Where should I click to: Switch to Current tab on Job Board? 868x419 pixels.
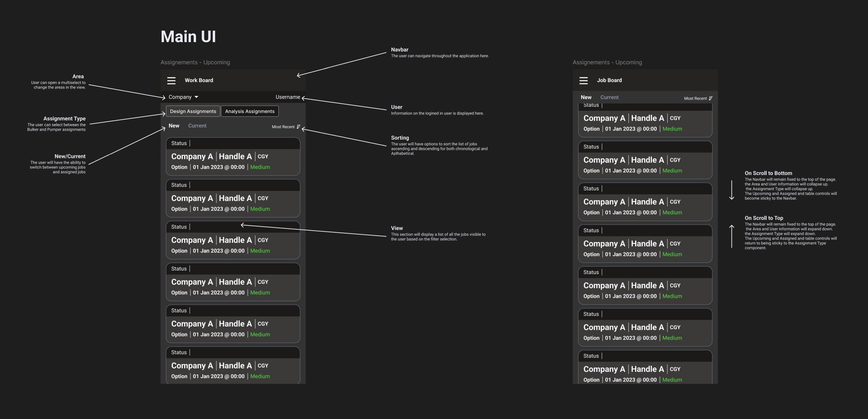click(609, 97)
